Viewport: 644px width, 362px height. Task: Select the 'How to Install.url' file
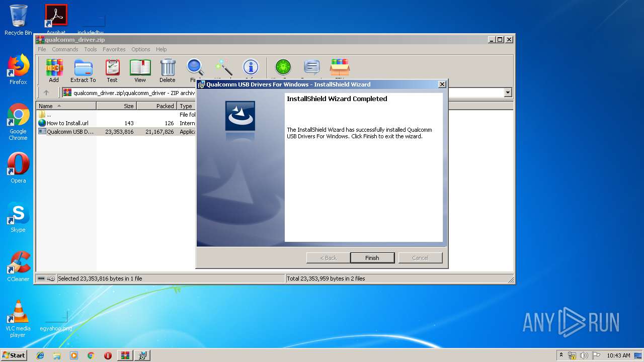(116, 123)
